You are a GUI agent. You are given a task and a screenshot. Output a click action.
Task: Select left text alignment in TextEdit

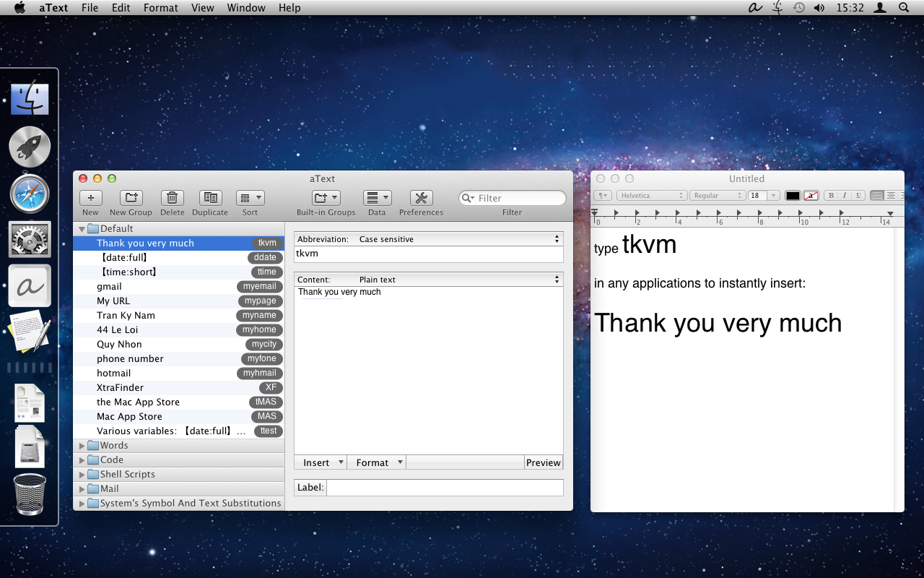tap(877, 196)
